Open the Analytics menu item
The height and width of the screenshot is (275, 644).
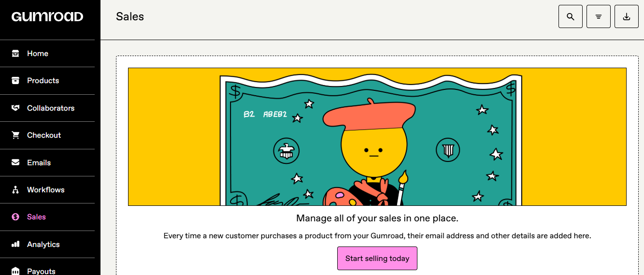(x=47, y=245)
